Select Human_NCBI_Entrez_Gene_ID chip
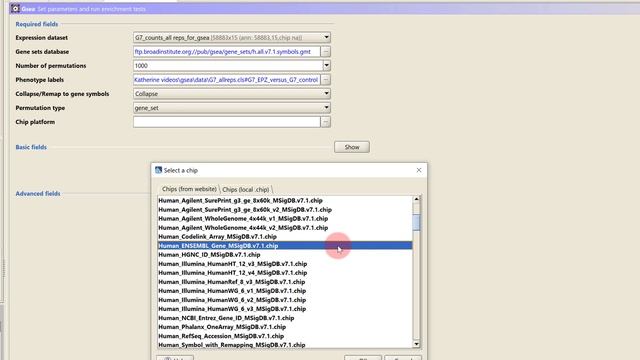The image size is (640, 360). [285, 318]
